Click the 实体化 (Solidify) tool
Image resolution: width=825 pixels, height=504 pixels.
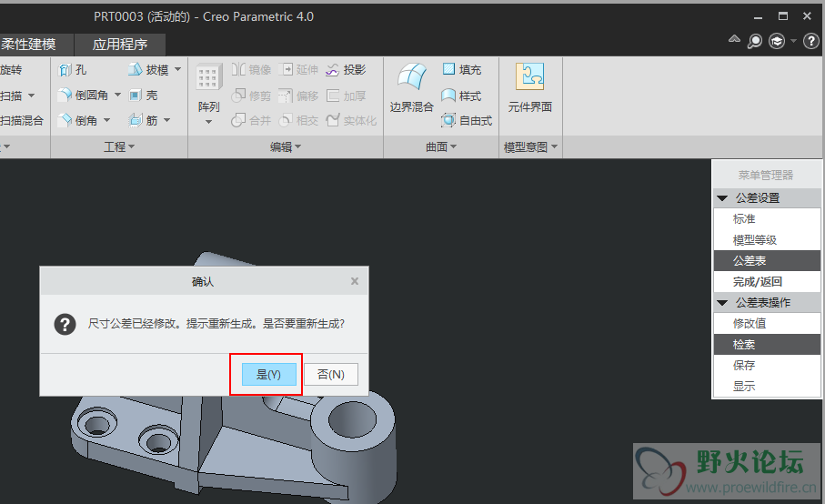click(x=351, y=120)
